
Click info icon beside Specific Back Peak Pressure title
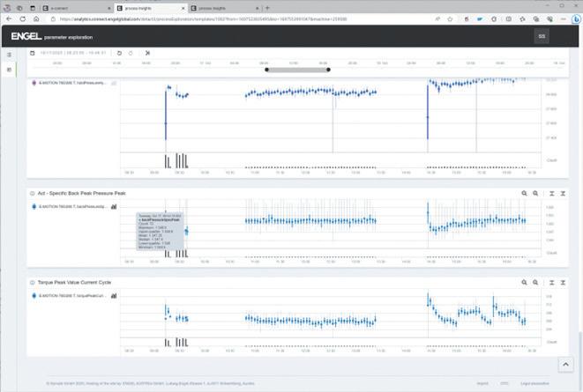point(33,194)
